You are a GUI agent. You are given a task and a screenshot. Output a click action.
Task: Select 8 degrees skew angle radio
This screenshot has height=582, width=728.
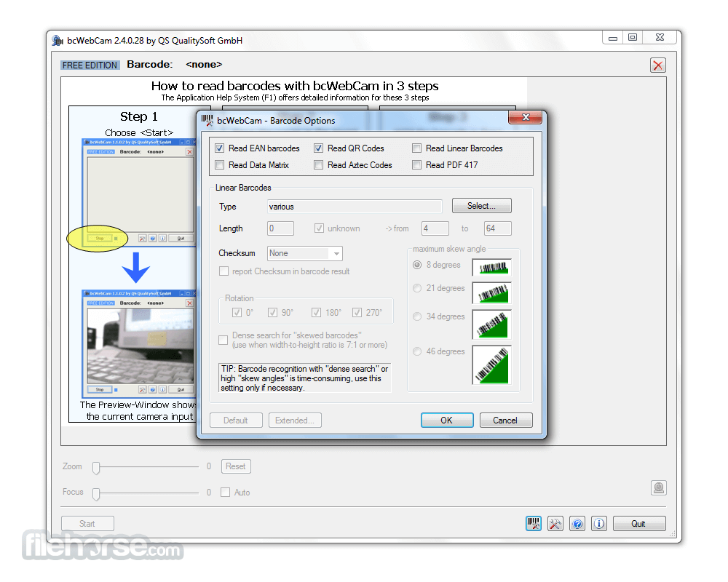click(x=417, y=265)
